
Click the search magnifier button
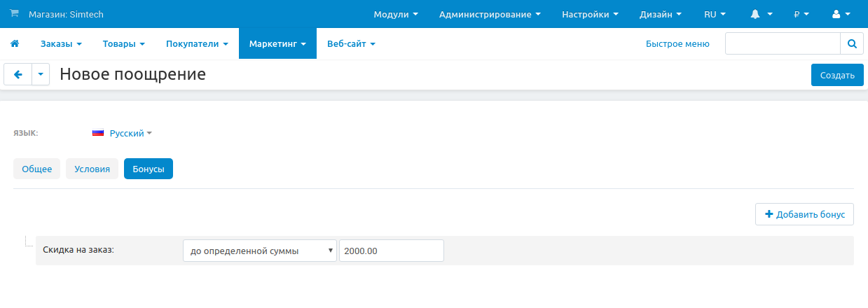[x=852, y=43]
